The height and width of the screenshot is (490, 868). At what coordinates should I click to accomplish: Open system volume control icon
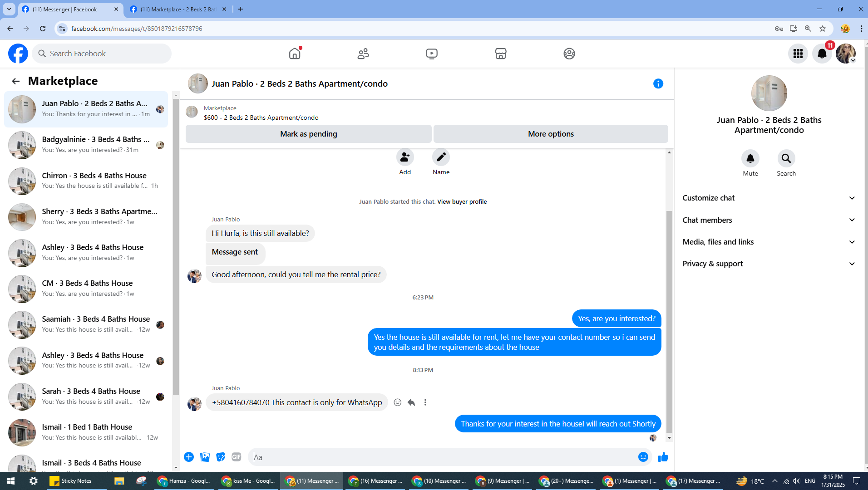pos(796,481)
